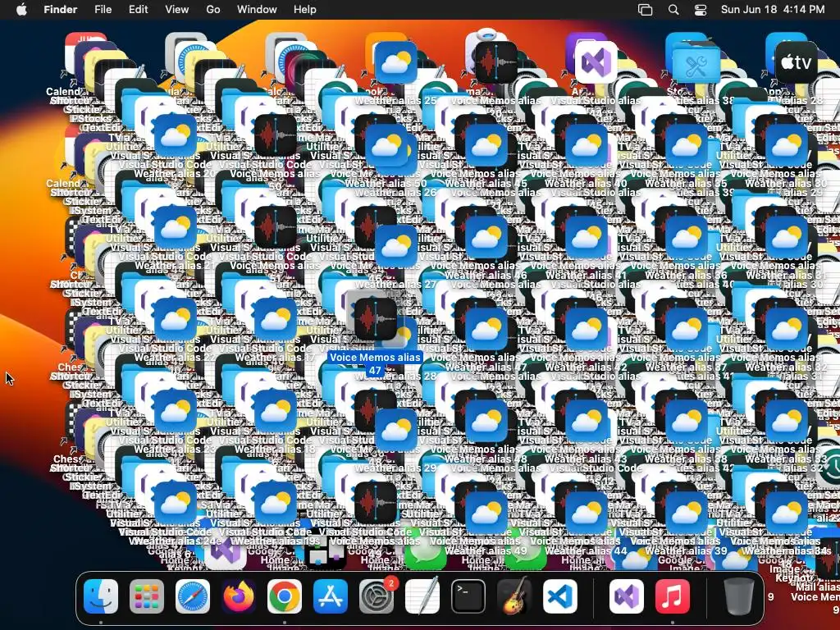This screenshot has height=630, width=840.
Task: Launch purple Visual Studio from the Dock
Action: (x=626, y=596)
